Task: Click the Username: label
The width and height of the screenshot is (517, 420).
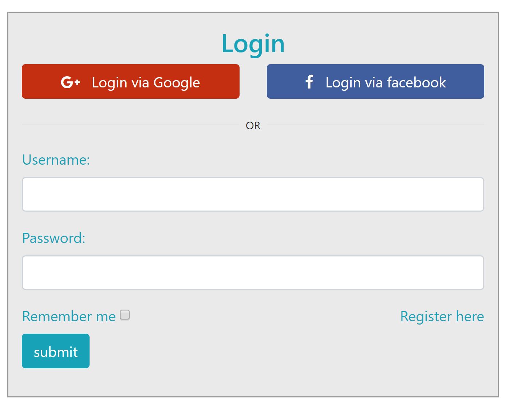Action: (x=56, y=160)
